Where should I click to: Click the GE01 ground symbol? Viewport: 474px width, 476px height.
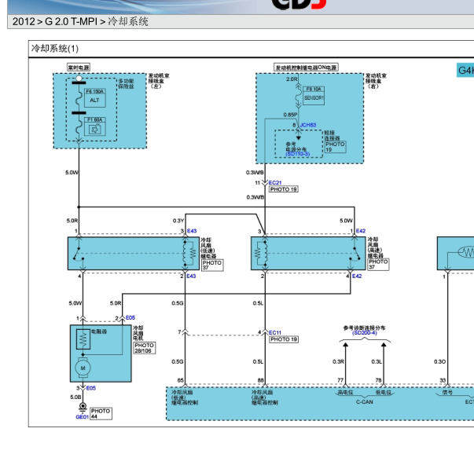[83, 407]
